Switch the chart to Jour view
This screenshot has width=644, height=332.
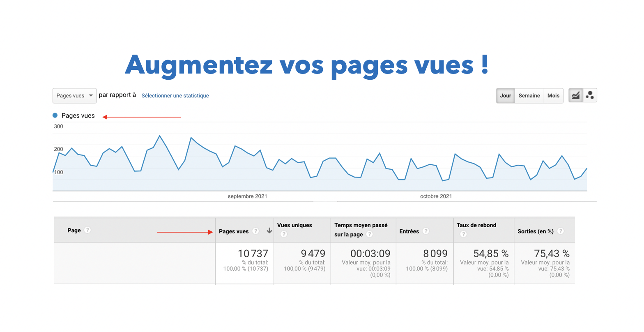click(505, 96)
